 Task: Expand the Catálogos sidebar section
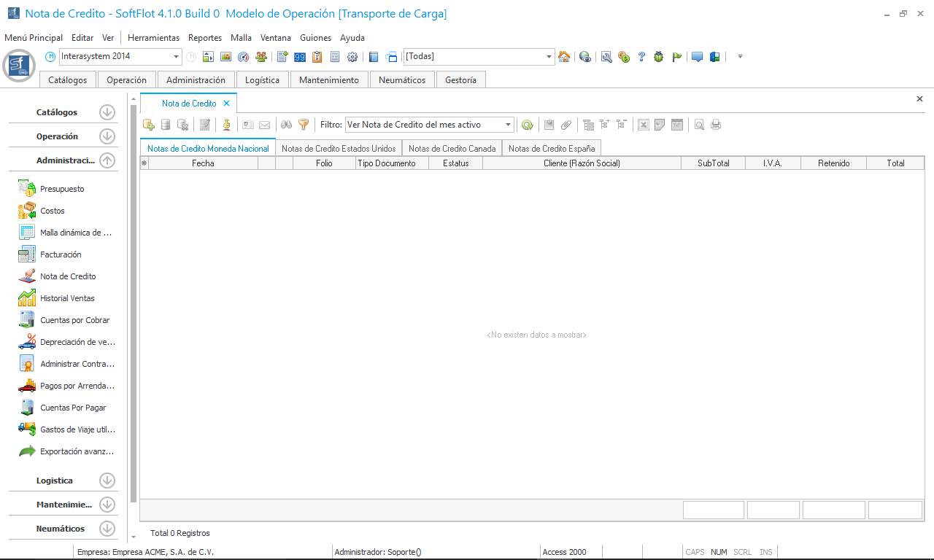107,112
